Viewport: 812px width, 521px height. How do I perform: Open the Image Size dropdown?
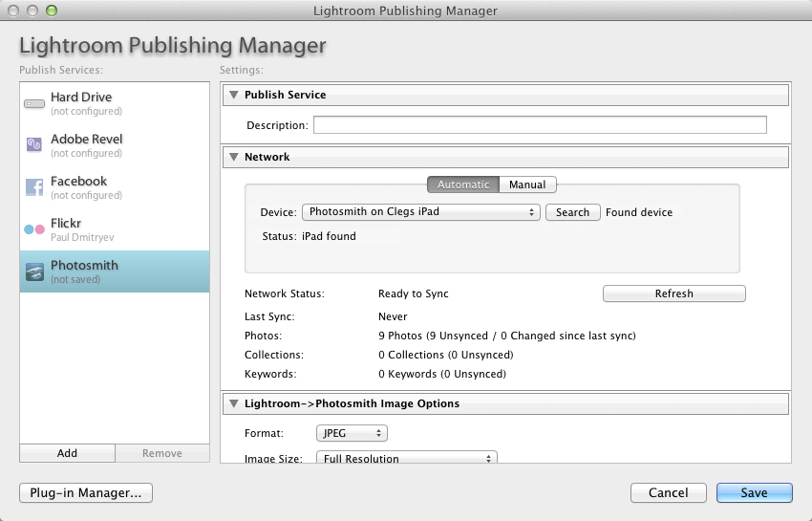click(x=407, y=458)
